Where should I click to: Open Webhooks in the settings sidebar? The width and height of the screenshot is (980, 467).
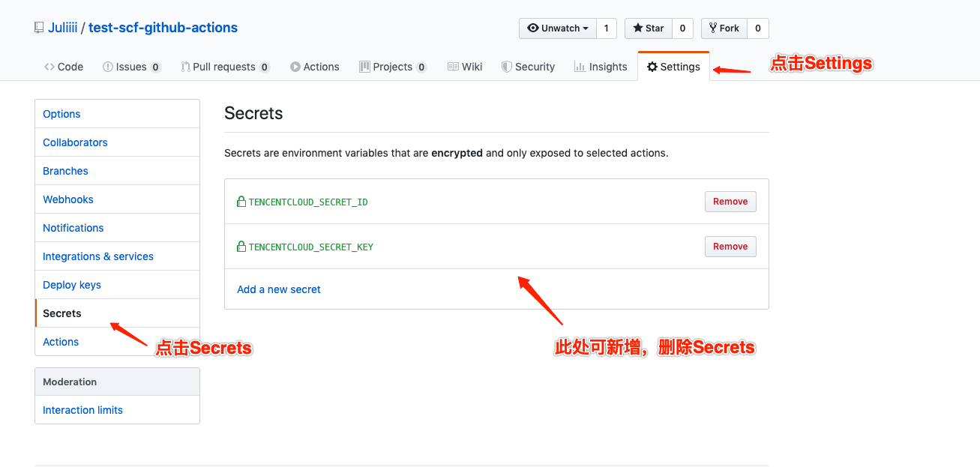point(117,199)
